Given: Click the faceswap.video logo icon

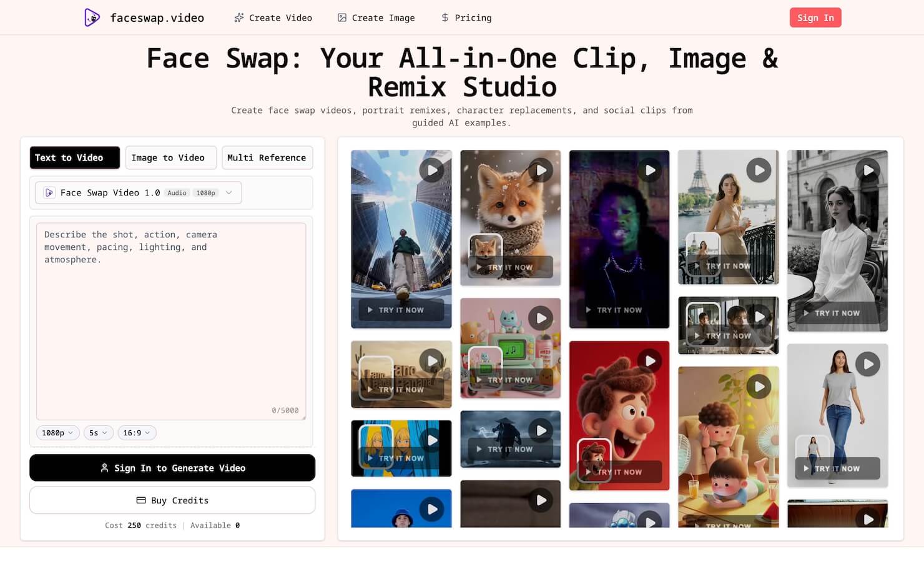Looking at the screenshot, I should pos(92,17).
